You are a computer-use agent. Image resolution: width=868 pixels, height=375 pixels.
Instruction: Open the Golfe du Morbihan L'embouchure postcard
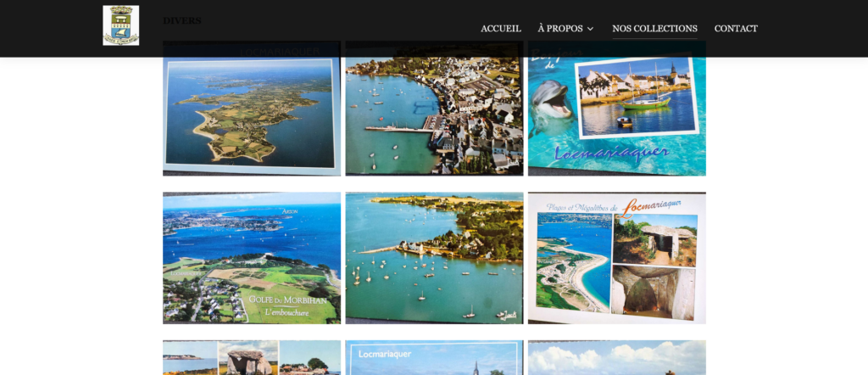(252, 258)
